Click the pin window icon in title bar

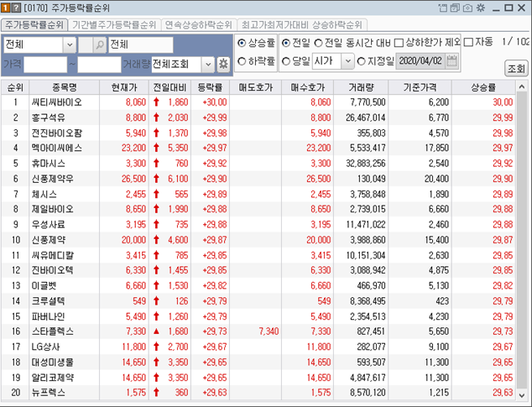click(443, 8)
